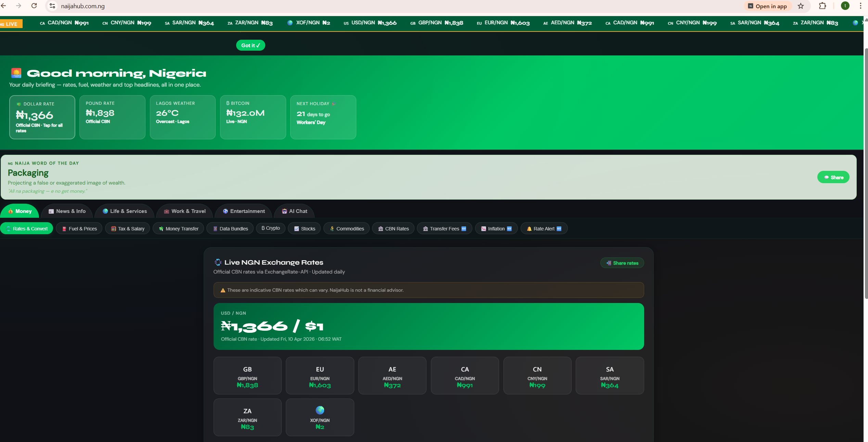Switch to the AI Chat tab

point(294,211)
